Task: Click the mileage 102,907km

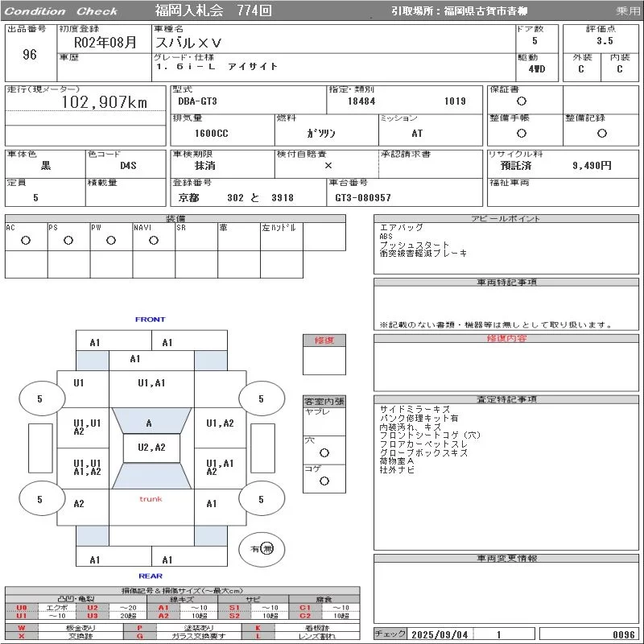Action: (x=105, y=102)
